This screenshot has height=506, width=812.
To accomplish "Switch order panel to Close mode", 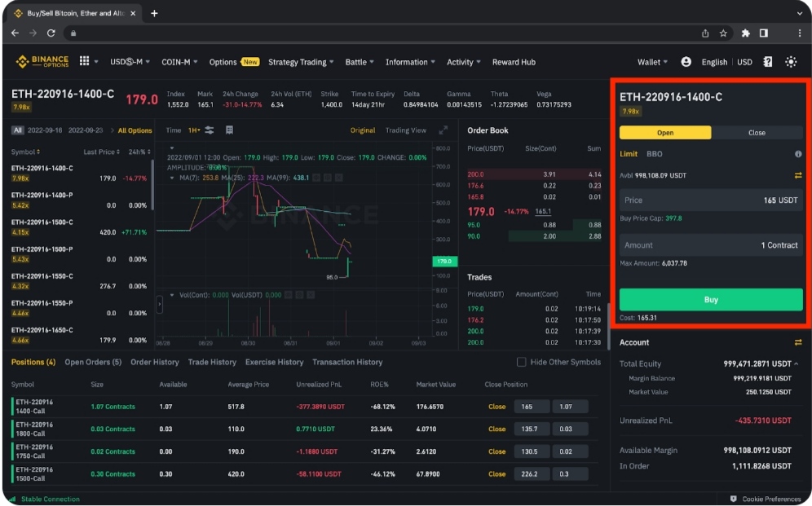I will [x=757, y=133].
